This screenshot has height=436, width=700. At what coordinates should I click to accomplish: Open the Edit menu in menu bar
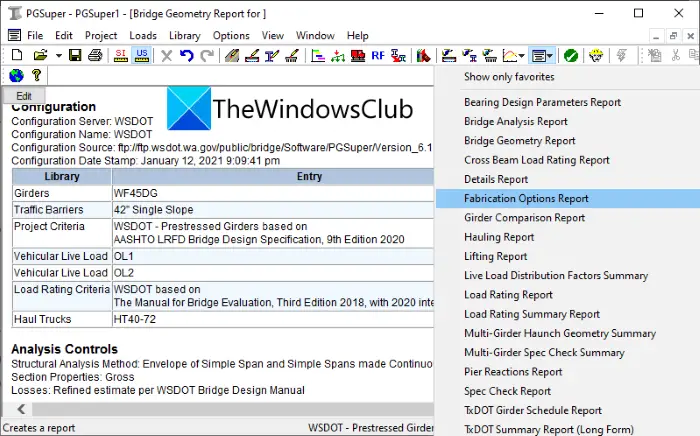64,36
